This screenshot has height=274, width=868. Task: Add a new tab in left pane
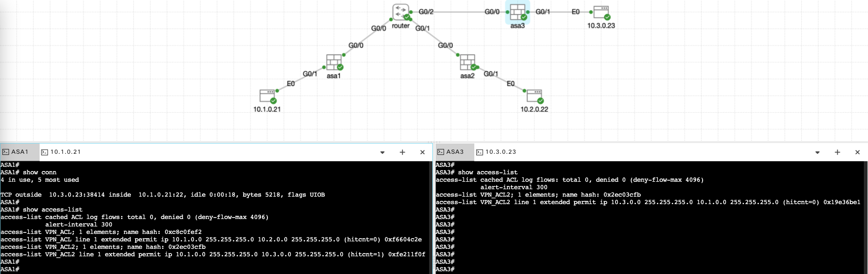(403, 152)
